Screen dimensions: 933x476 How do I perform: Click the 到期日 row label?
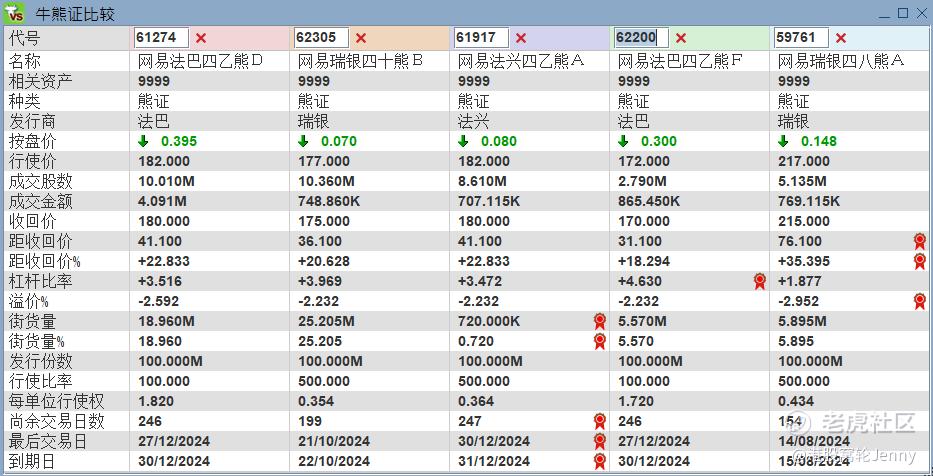click(x=33, y=461)
